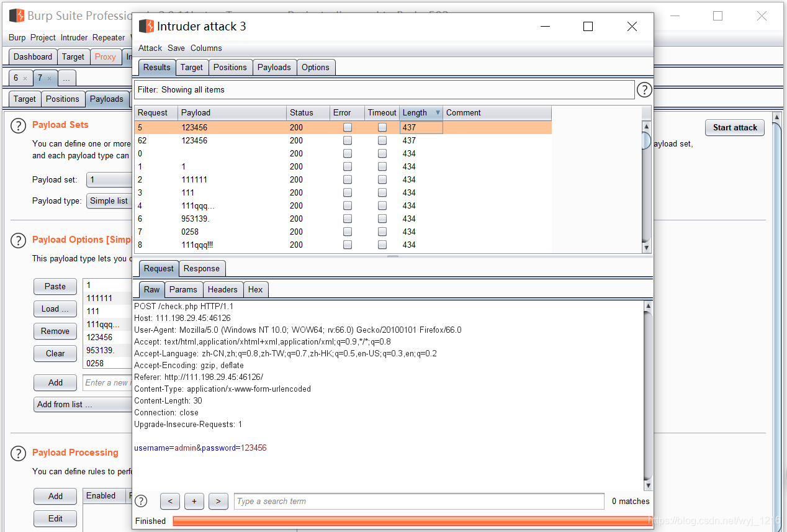Toggle Timeout checkbox for request 8
The image size is (787, 532).
coord(382,245)
